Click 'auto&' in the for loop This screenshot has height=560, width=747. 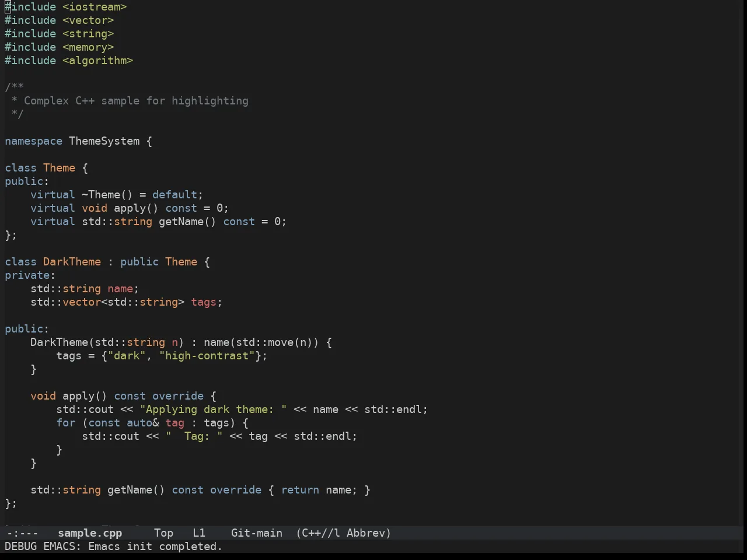(x=142, y=423)
